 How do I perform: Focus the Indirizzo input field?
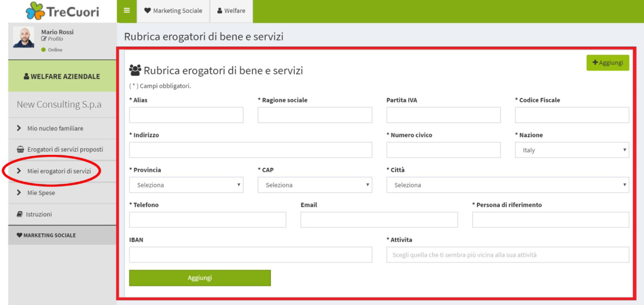[x=251, y=150]
